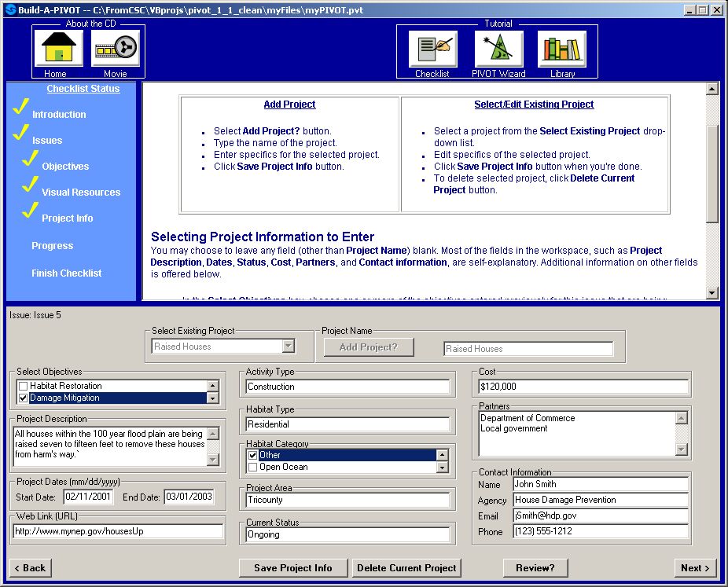Open the Introduction checklist step
The image size is (728, 587).
[59, 115]
